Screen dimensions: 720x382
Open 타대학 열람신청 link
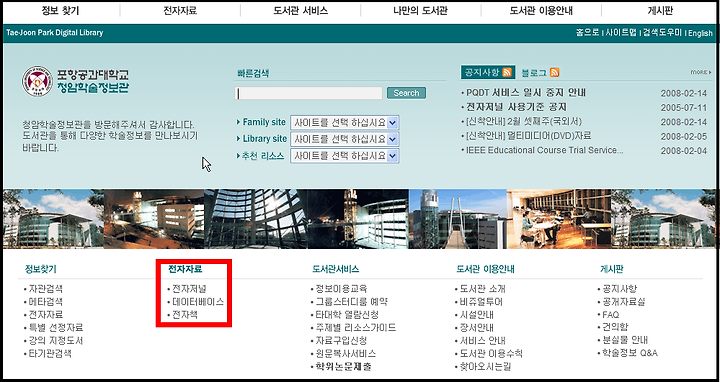347,315
